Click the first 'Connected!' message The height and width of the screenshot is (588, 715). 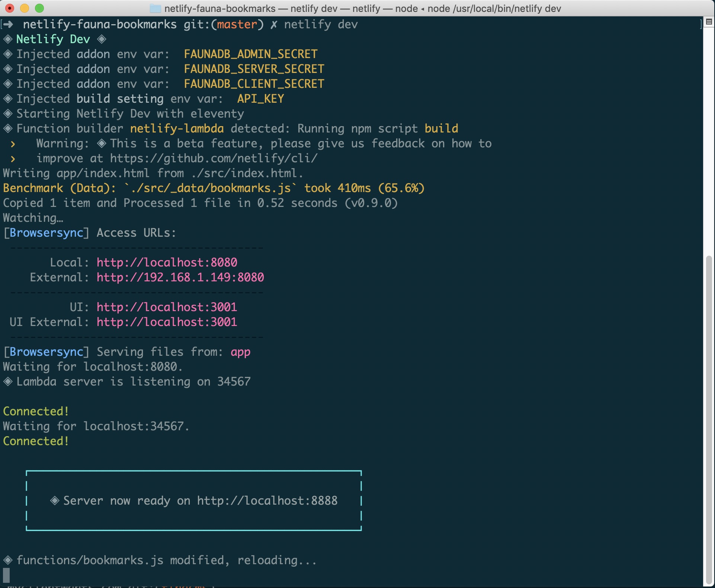click(x=36, y=411)
